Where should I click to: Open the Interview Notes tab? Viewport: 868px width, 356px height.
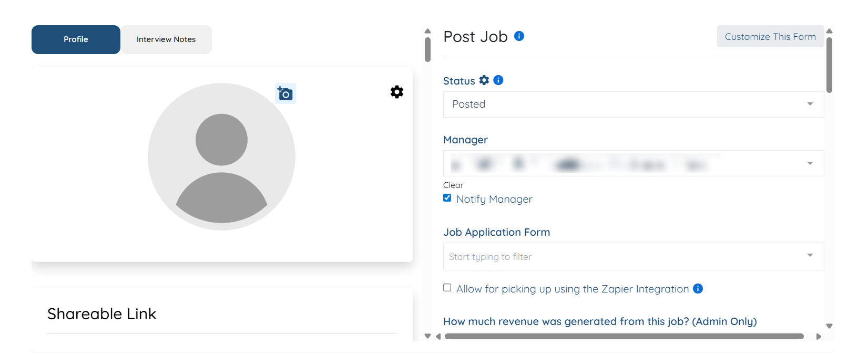[x=166, y=39]
